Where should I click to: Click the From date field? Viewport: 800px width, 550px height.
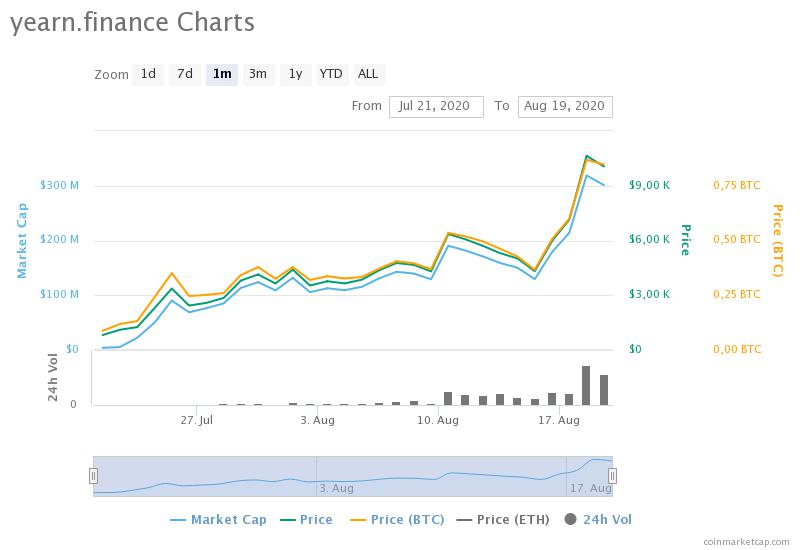pyautogui.click(x=436, y=107)
